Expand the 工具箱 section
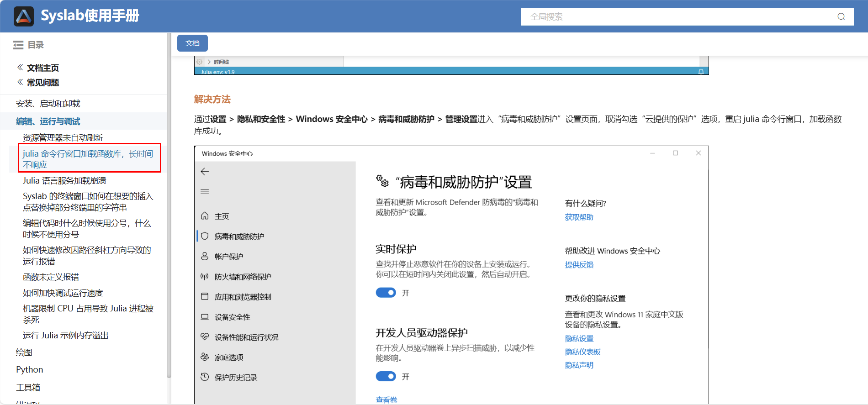Viewport: 868px width, 405px height. tap(28, 388)
